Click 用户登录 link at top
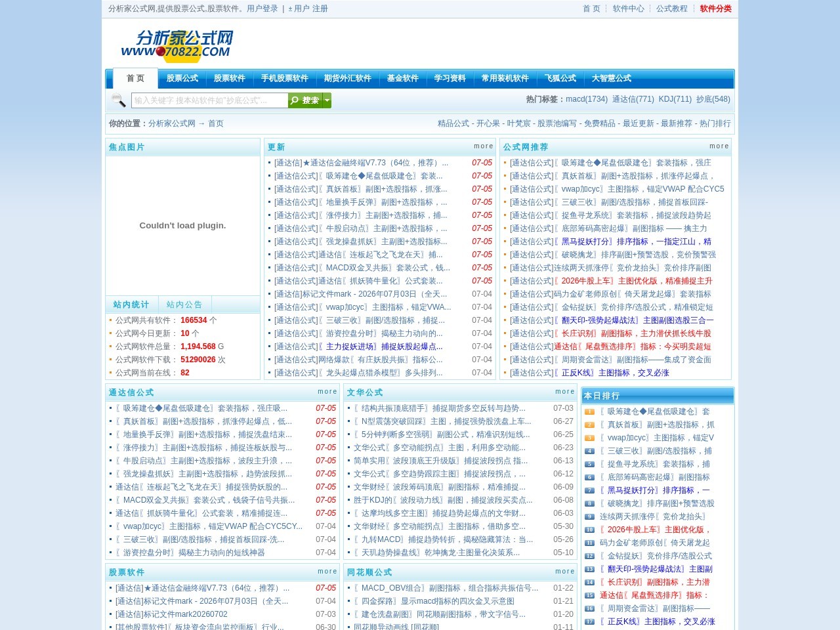 tap(262, 9)
